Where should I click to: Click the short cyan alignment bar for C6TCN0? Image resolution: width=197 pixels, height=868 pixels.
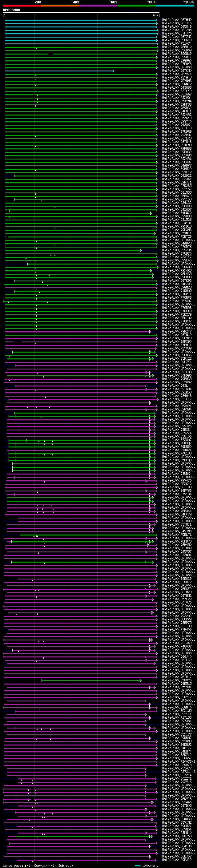tap(60, 71)
